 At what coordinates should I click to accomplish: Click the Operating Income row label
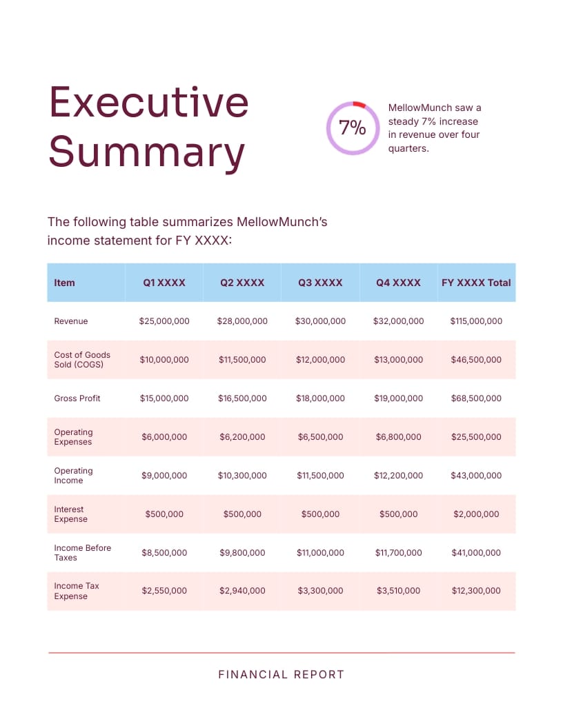tap(73, 476)
